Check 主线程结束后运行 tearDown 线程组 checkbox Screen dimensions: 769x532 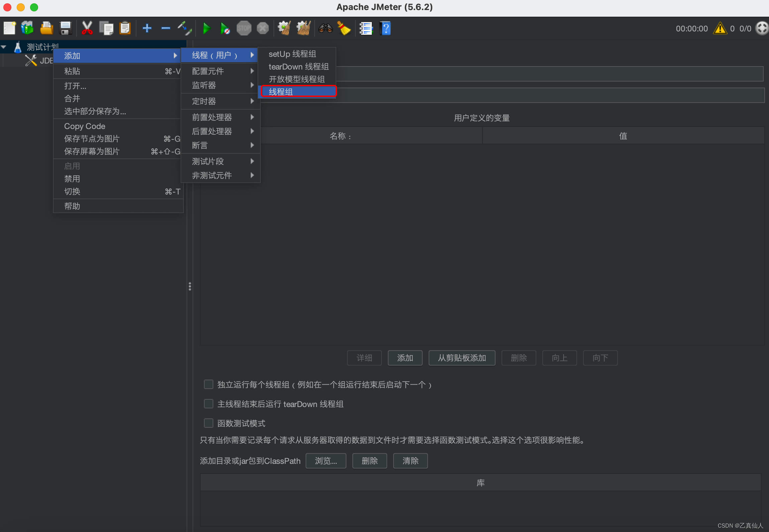click(x=209, y=404)
